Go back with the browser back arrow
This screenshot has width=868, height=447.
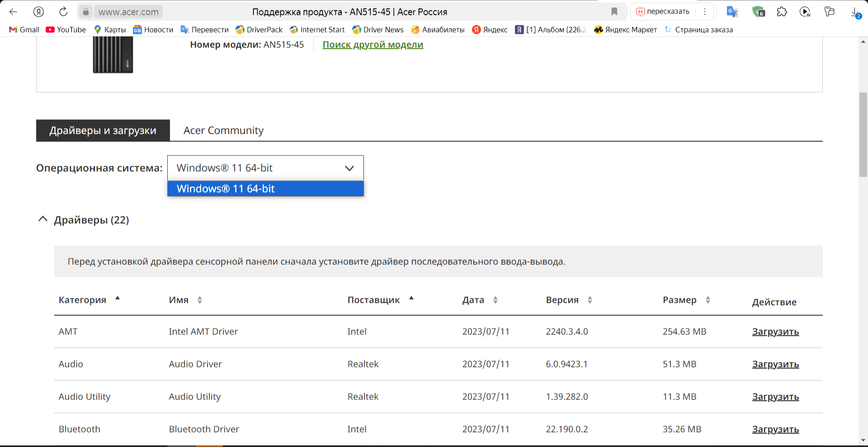point(13,12)
